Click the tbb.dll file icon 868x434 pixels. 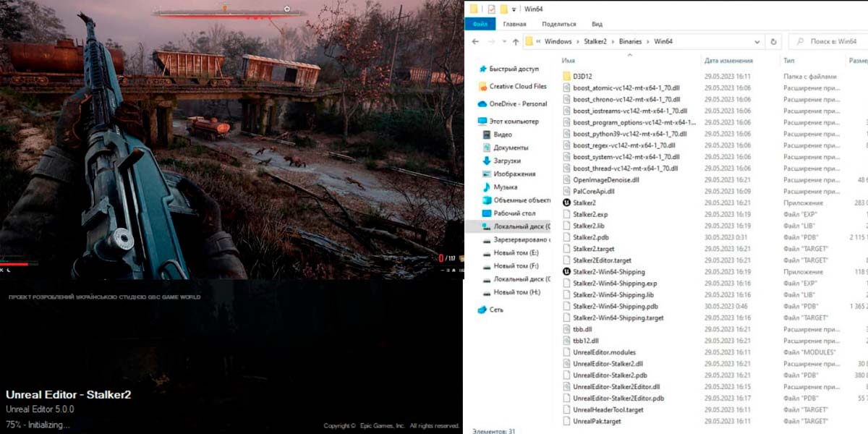567,329
